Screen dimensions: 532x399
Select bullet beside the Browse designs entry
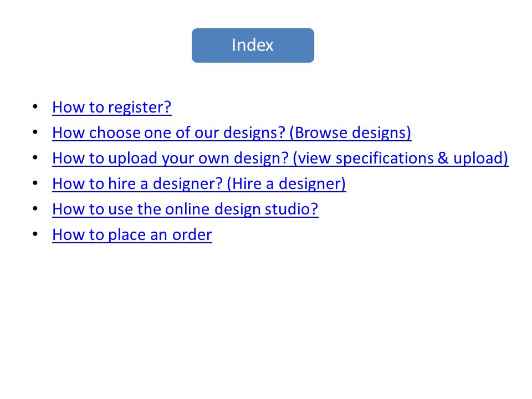[x=35, y=132]
